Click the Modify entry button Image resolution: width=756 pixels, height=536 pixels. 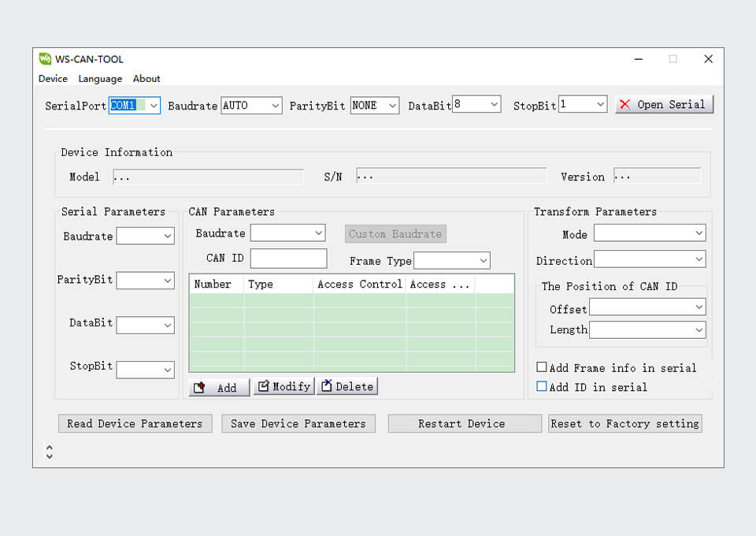pyautogui.click(x=283, y=386)
